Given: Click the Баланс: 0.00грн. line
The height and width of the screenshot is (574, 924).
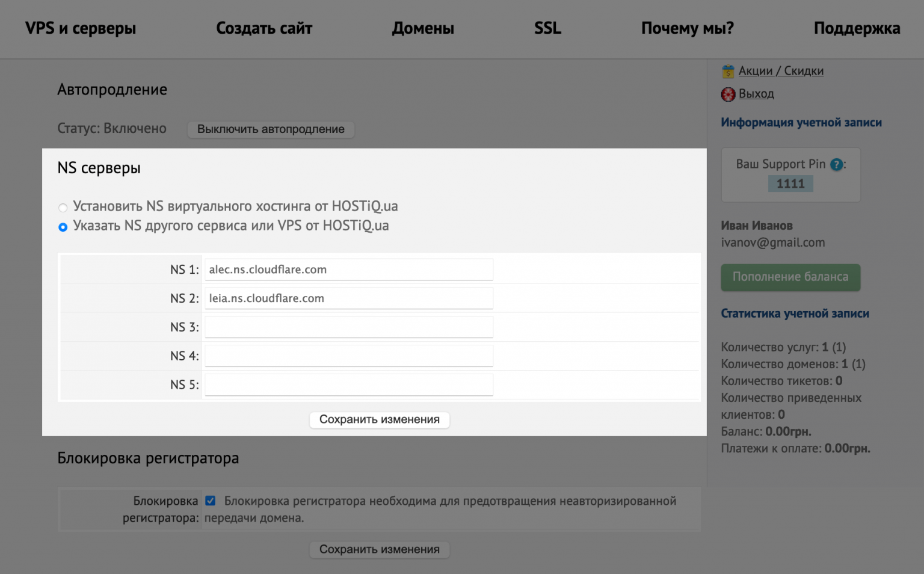Looking at the screenshot, I should 766,431.
